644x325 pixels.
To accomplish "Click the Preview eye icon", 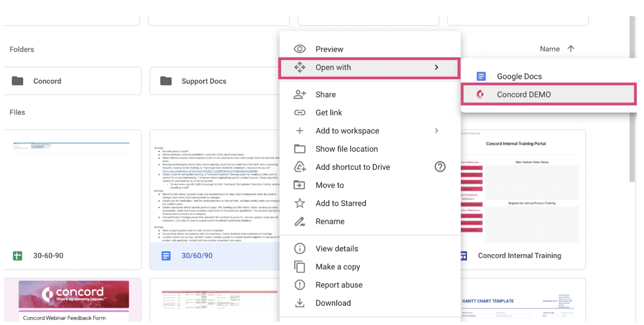I will [x=300, y=49].
